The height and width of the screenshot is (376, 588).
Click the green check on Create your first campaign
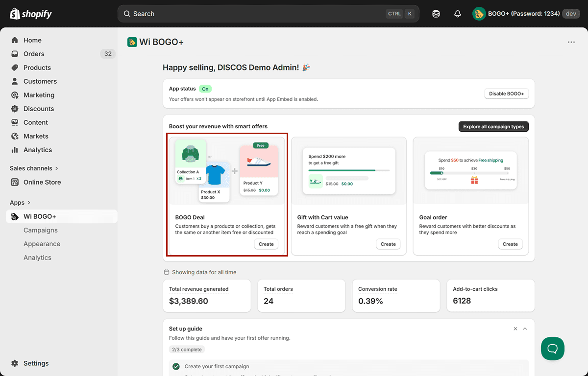[x=176, y=366]
